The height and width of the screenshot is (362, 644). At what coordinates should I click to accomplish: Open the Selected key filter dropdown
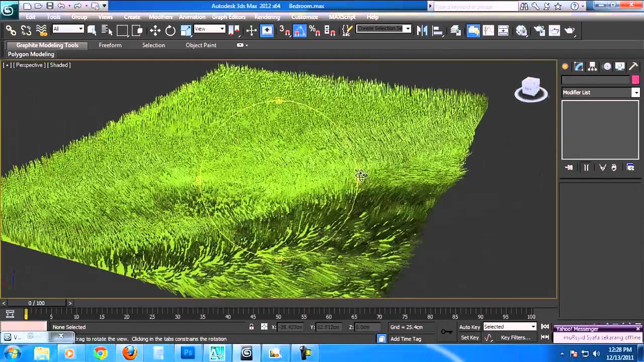510,327
